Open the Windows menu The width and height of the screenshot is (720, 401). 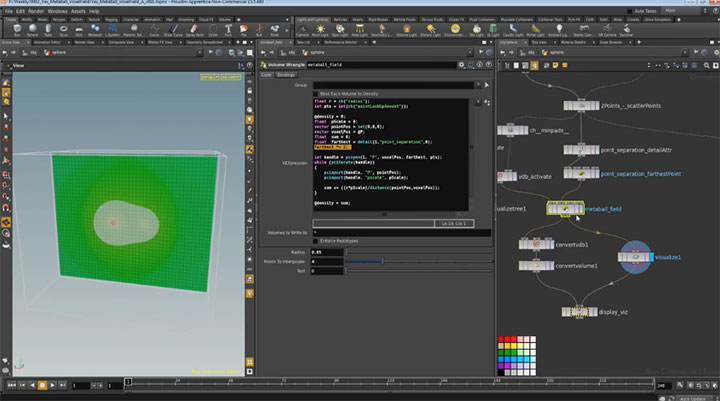[x=57, y=11]
